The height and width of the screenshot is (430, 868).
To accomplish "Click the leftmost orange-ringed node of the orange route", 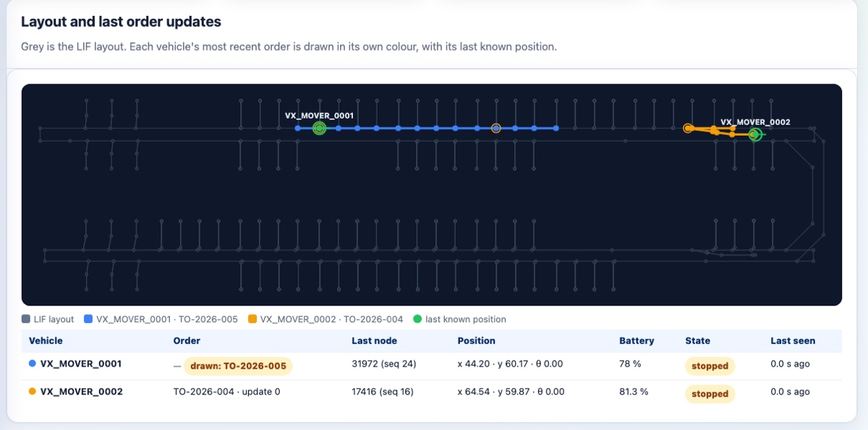I will [688, 128].
